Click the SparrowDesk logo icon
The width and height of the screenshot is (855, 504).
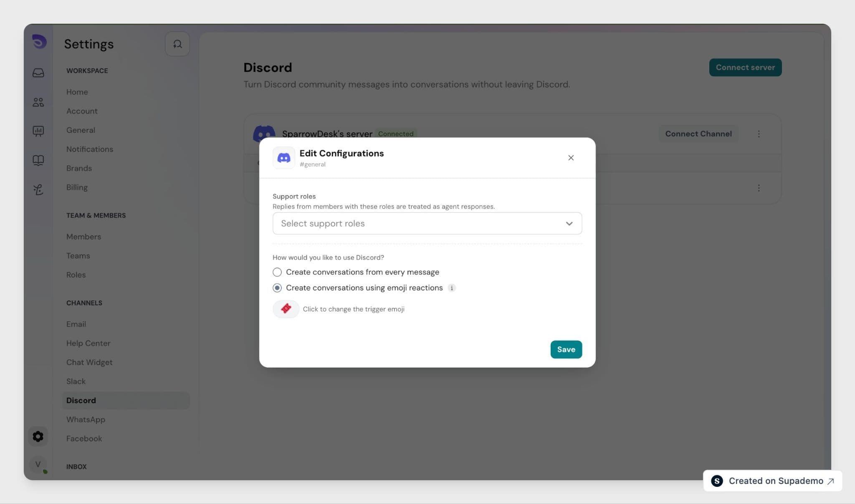click(39, 42)
